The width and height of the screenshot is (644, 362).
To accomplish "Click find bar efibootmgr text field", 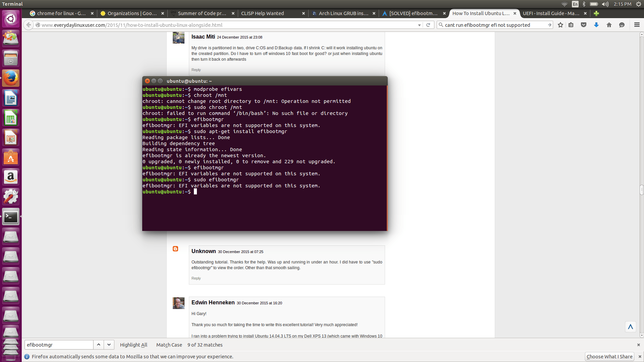I will point(59,345).
